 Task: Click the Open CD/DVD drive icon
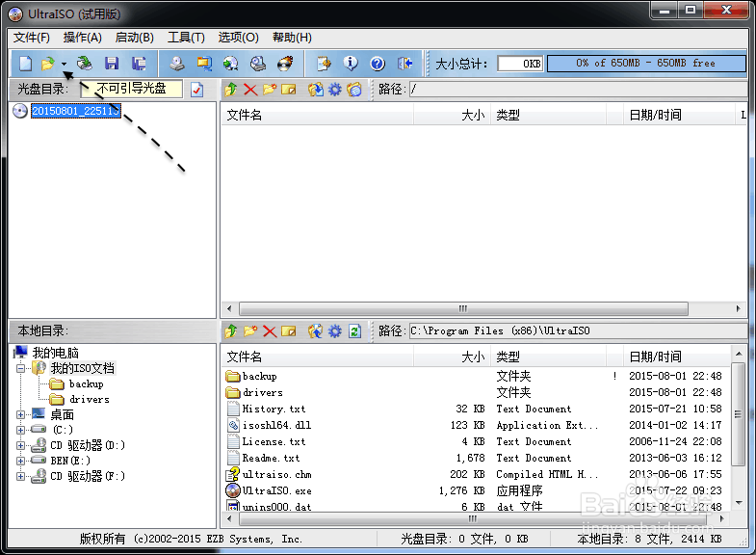(x=85, y=64)
